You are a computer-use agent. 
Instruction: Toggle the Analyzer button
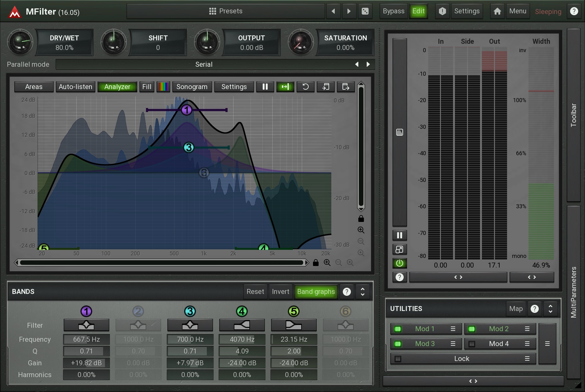coord(117,87)
